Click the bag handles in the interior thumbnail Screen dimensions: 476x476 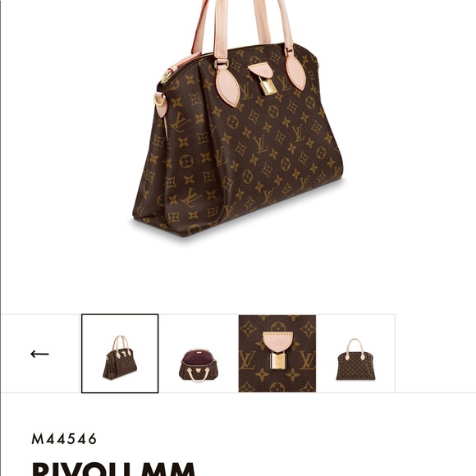(x=198, y=374)
